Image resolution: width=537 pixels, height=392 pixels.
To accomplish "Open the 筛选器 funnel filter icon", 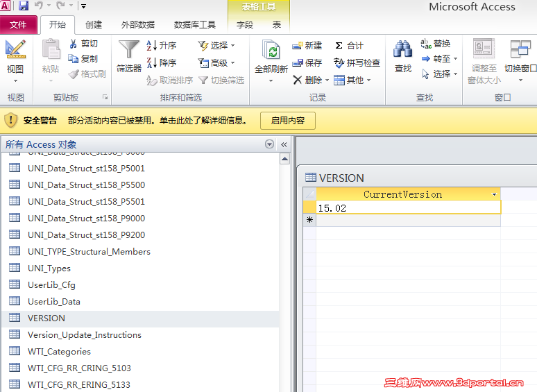I will click(x=128, y=49).
